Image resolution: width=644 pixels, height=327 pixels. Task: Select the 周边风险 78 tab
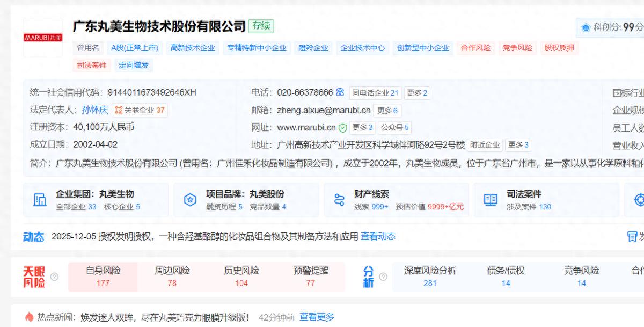coord(172,277)
